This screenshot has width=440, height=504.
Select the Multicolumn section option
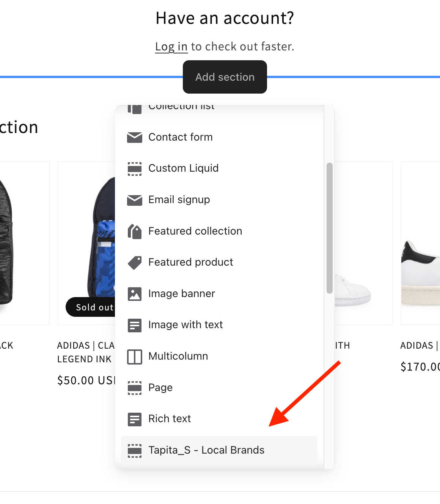tap(178, 356)
